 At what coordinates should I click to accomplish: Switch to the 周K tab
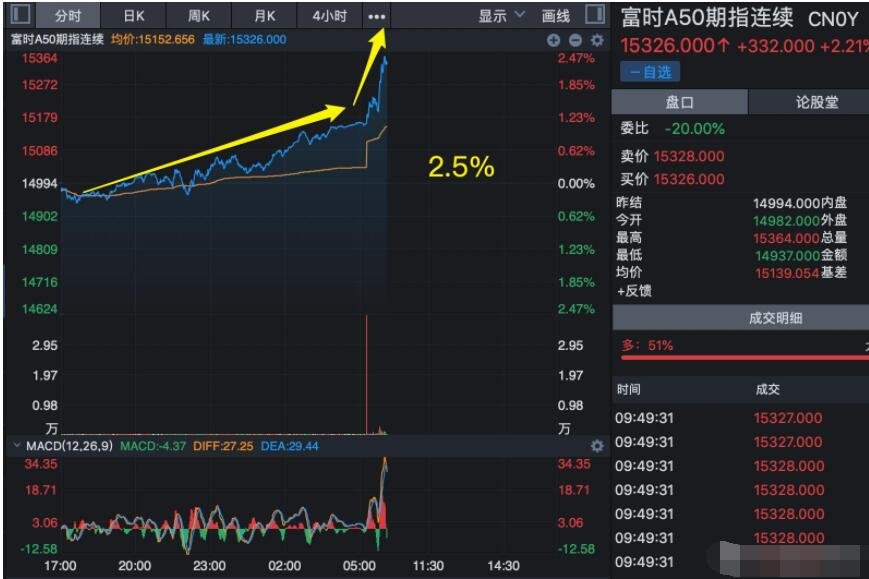tap(199, 16)
